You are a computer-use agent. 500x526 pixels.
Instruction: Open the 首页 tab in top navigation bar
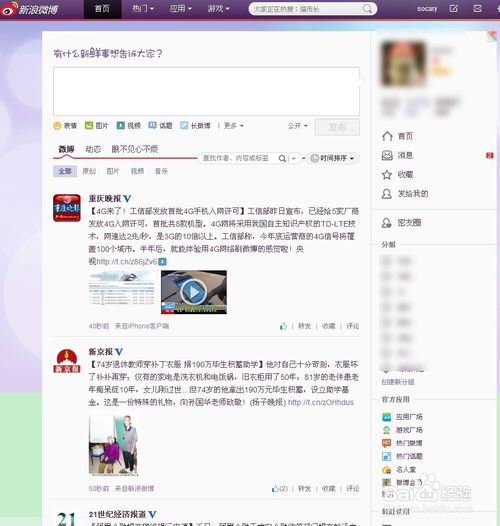tap(102, 9)
